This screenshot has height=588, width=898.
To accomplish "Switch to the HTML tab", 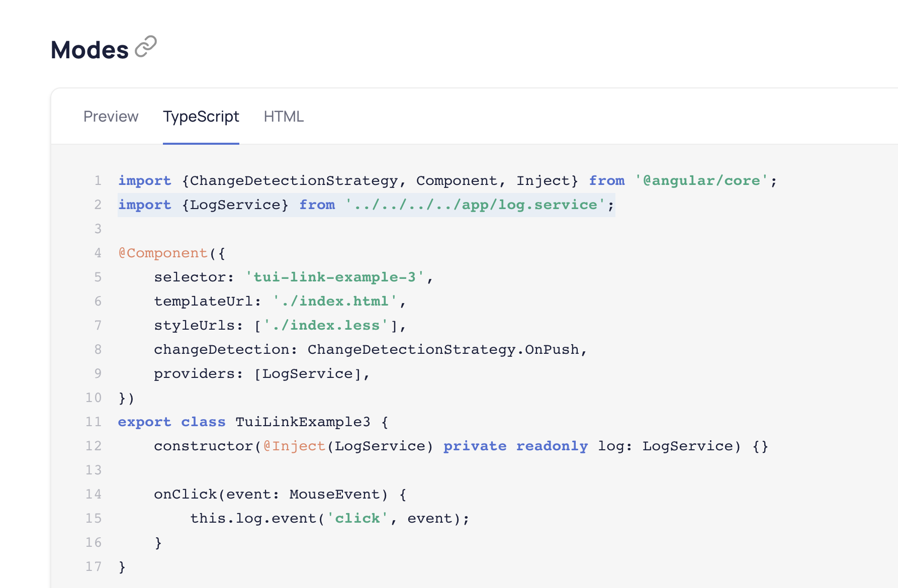I will tap(284, 117).
